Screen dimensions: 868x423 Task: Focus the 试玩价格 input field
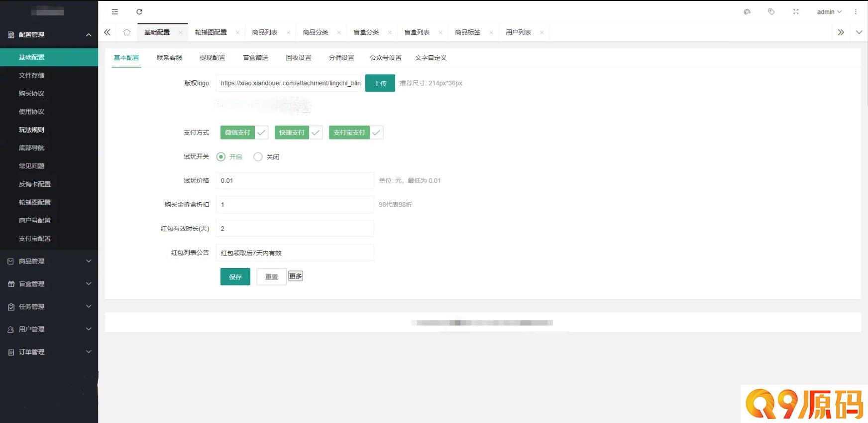[295, 180]
